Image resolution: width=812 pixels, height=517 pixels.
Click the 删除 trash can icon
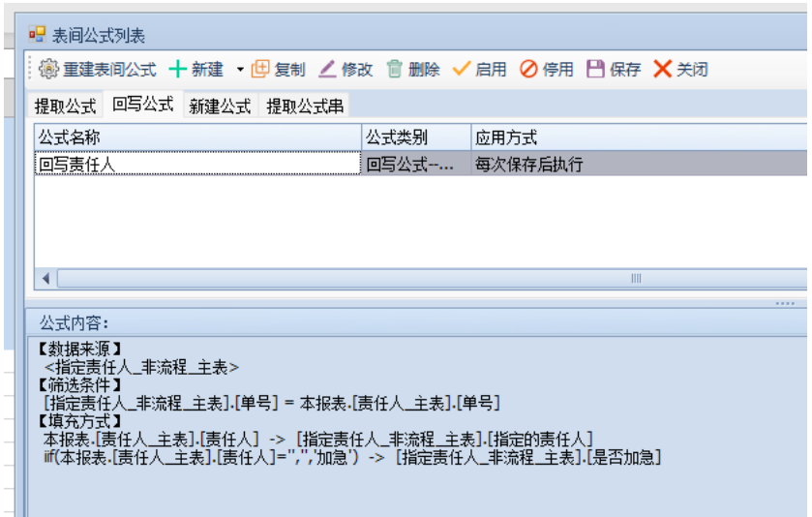pyautogui.click(x=395, y=70)
